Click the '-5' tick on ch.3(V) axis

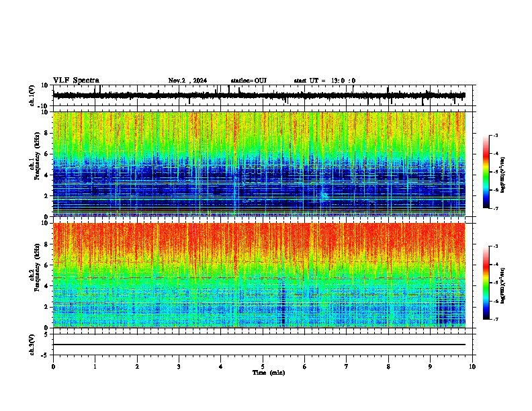click(45, 355)
